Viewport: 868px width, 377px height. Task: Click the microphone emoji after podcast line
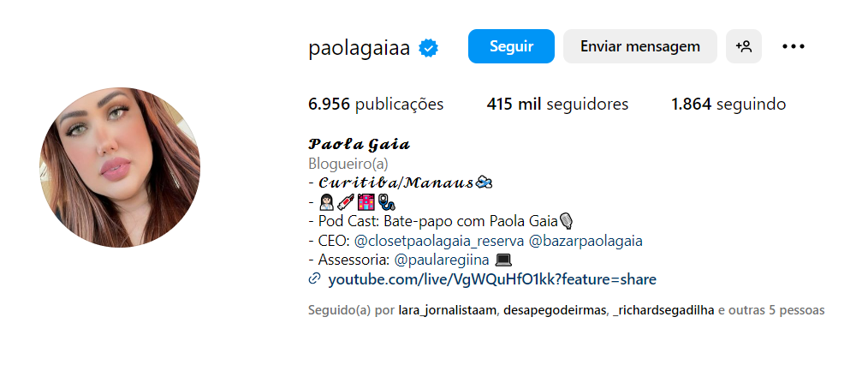(x=567, y=221)
